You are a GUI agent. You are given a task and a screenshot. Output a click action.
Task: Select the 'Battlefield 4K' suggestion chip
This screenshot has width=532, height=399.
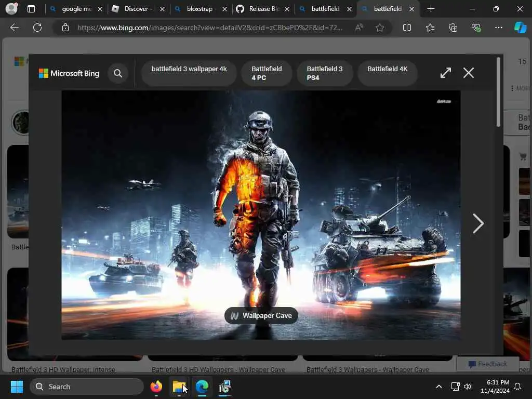[x=388, y=73]
